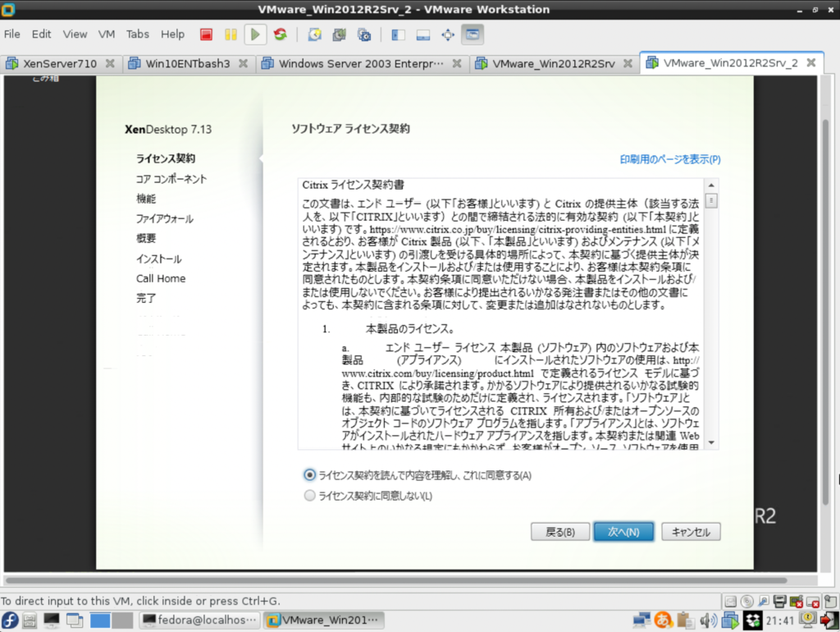Open the VM menu
The width and height of the screenshot is (840, 632).
[x=107, y=34]
